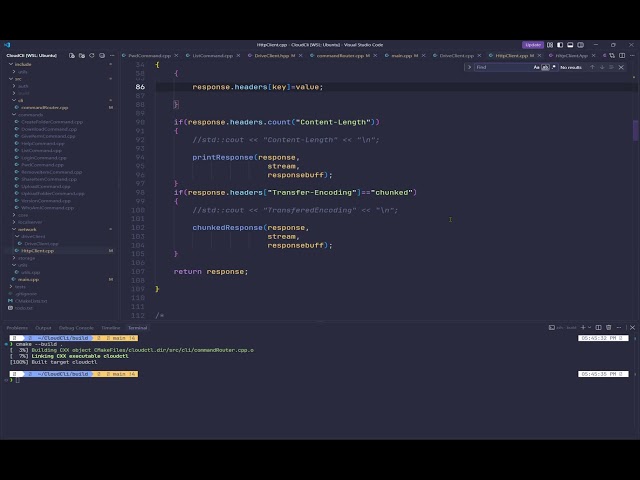The image size is (640, 480).
Task: Toggle Match Case in Find widget
Action: click(x=536, y=67)
